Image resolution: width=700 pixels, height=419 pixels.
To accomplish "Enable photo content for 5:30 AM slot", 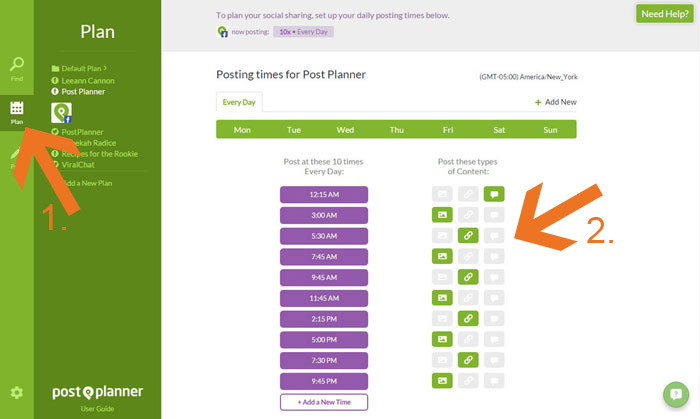I will point(442,236).
